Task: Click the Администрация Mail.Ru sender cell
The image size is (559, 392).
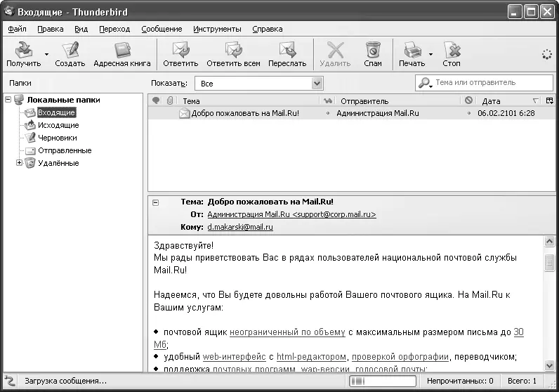Action: tap(378, 113)
